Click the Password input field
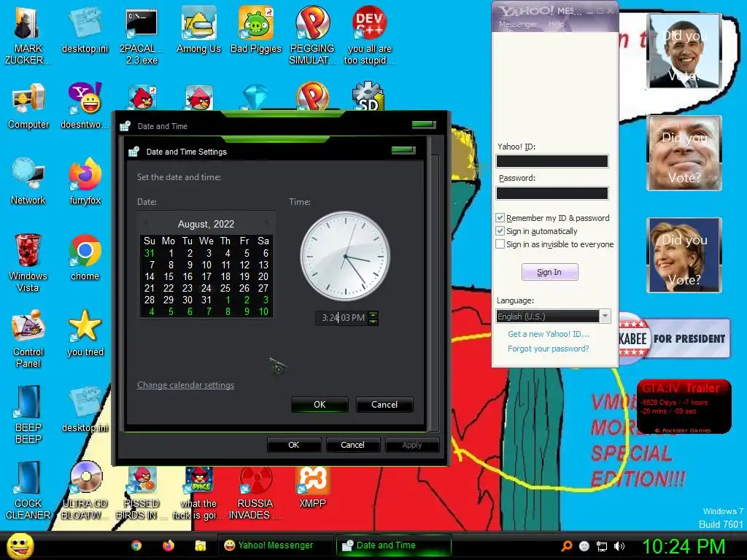The height and width of the screenshot is (560, 747). 552,192
